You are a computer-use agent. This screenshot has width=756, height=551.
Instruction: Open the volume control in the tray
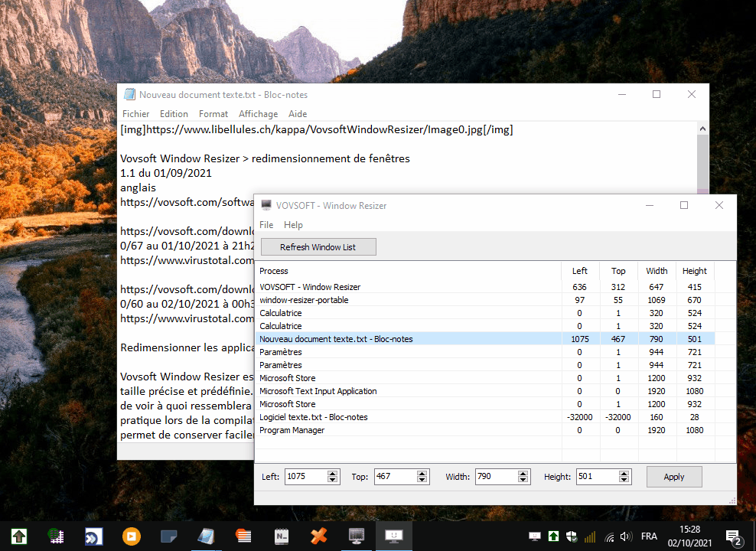pyautogui.click(x=626, y=536)
